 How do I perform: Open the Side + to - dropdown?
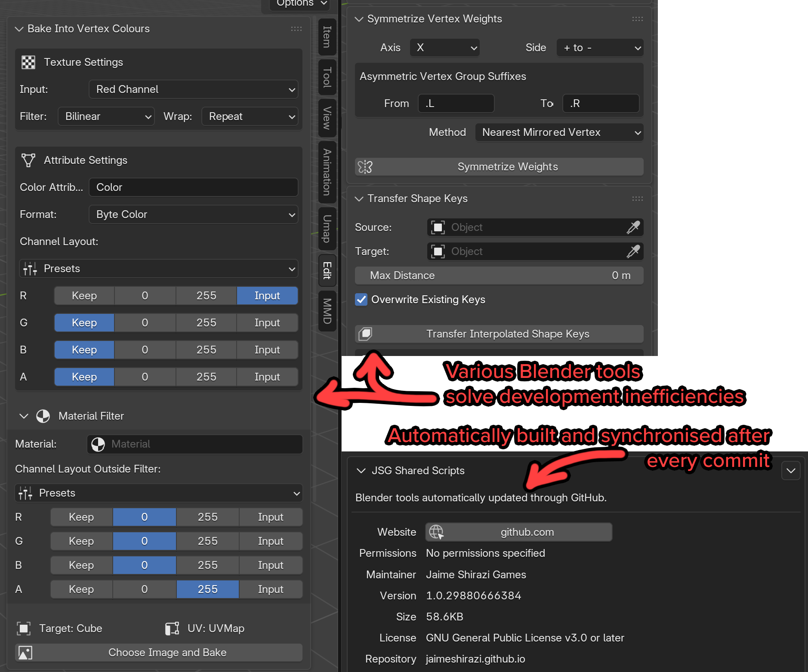coord(600,48)
